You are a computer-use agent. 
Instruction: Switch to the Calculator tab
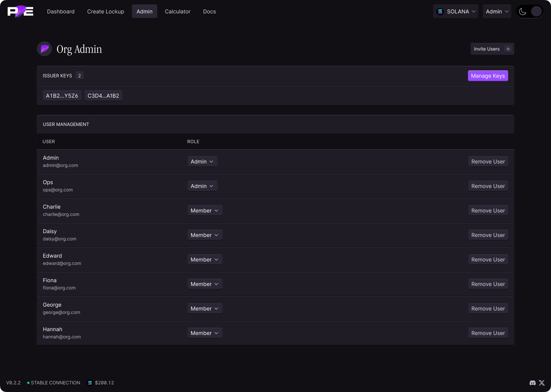(178, 11)
